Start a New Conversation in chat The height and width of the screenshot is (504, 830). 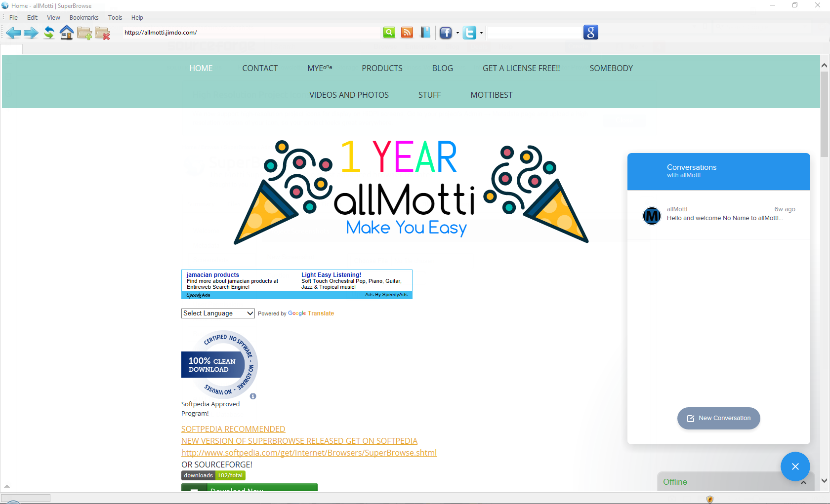tap(718, 418)
